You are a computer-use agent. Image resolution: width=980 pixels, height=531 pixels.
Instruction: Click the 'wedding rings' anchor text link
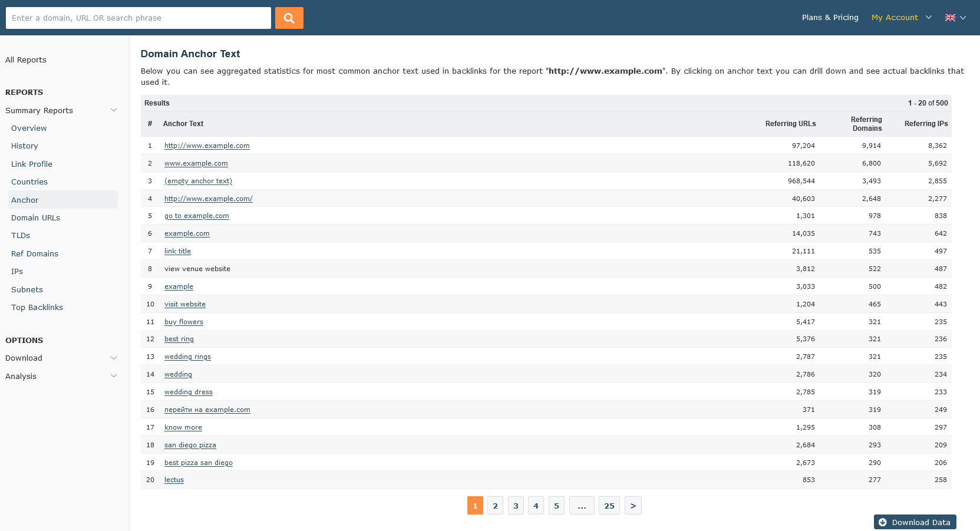click(187, 357)
